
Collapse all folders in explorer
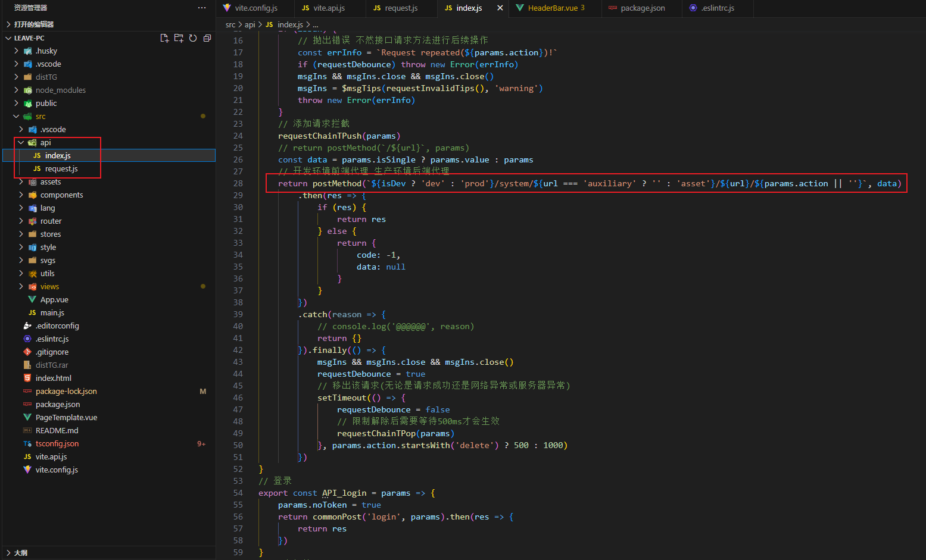point(207,38)
